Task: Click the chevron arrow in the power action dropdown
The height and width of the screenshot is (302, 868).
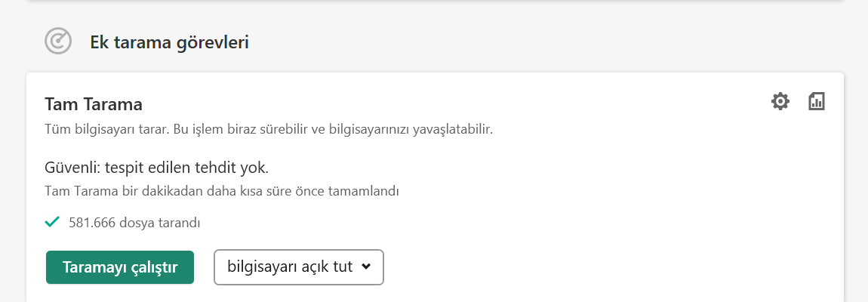Action: pyautogui.click(x=366, y=267)
